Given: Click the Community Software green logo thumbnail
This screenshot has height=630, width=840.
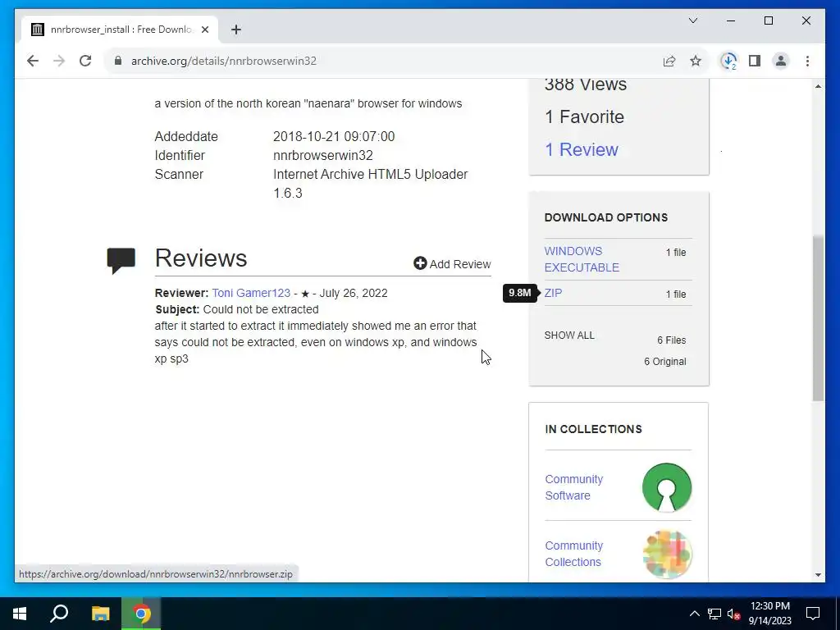Looking at the screenshot, I should click(667, 487).
